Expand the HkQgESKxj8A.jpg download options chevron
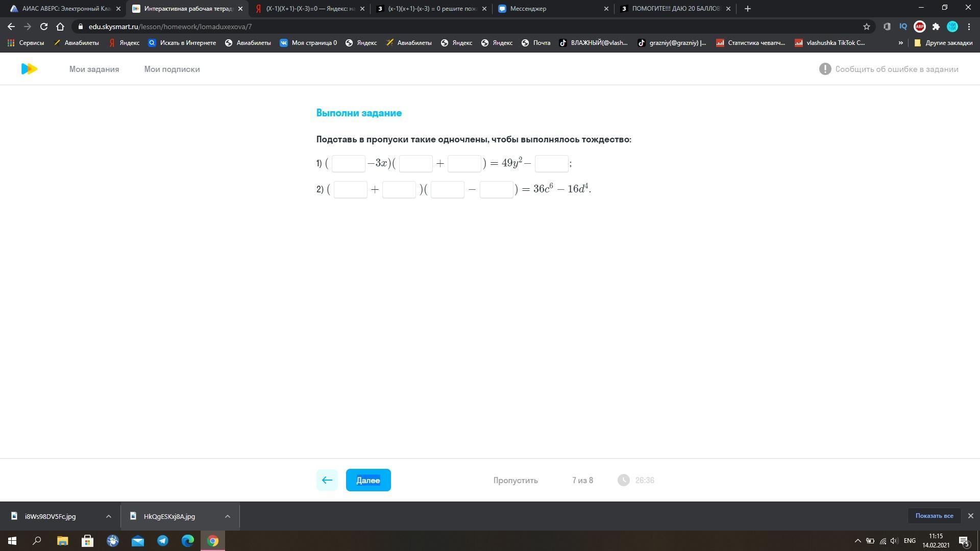Viewport: 980px width, 551px height. coord(228,516)
